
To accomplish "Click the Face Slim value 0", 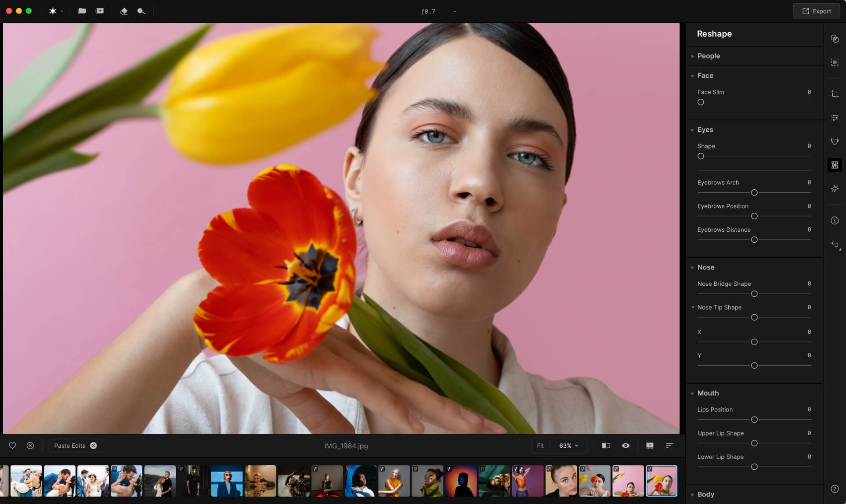I will 809,92.
